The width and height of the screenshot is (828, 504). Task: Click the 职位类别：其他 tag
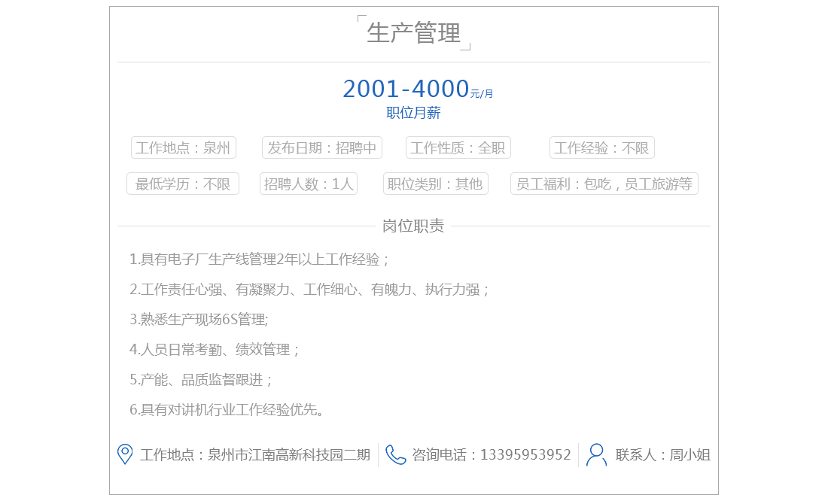434,184
